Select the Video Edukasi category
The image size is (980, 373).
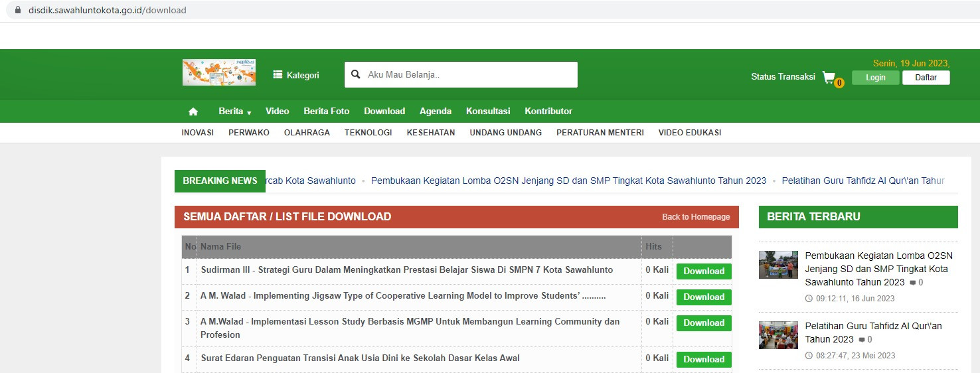coord(690,133)
